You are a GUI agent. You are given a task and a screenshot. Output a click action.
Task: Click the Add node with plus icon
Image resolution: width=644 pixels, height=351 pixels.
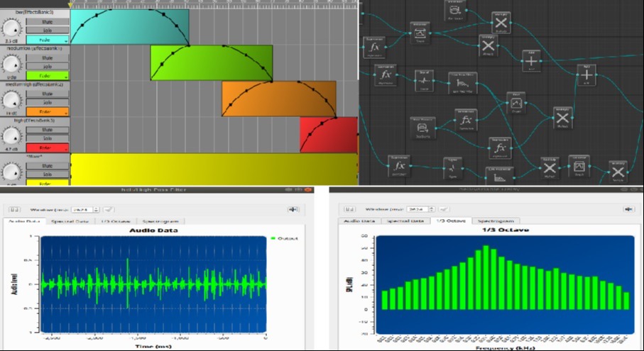(x=531, y=62)
